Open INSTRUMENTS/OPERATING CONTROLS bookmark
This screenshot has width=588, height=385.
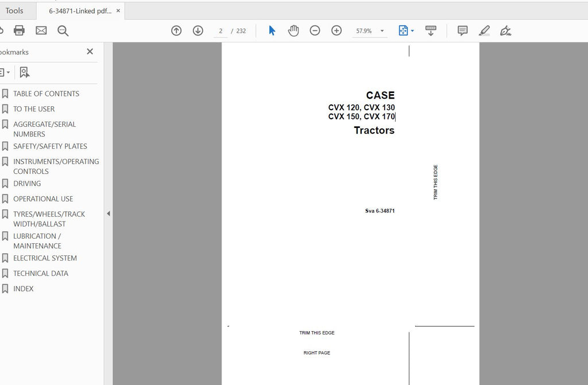(x=56, y=166)
